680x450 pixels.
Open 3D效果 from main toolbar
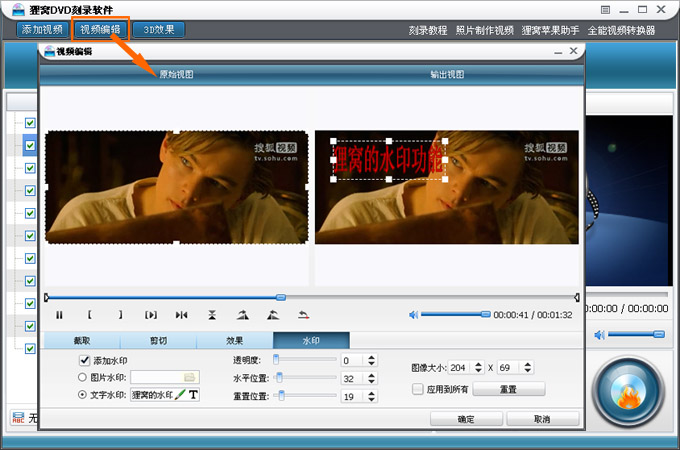(159, 30)
